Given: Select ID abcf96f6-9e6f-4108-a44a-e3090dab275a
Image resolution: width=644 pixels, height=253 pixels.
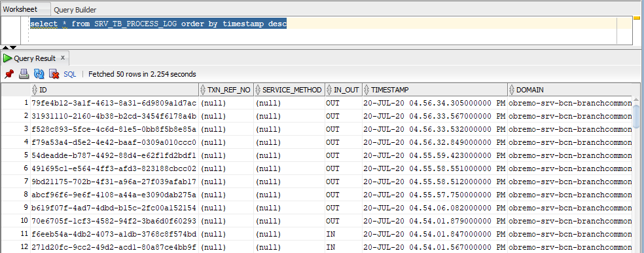Looking at the screenshot, I should (x=114, y=195).
